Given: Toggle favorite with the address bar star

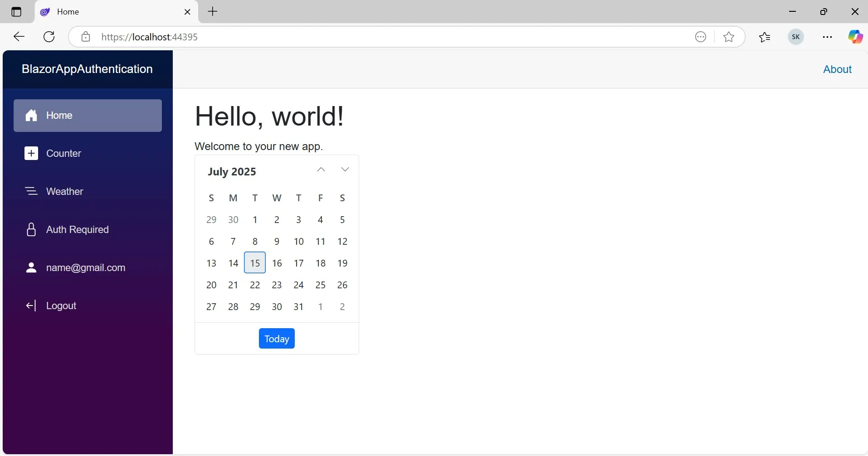Looking at the screenshot, I should pyautogui.click(x=728, y=37).
